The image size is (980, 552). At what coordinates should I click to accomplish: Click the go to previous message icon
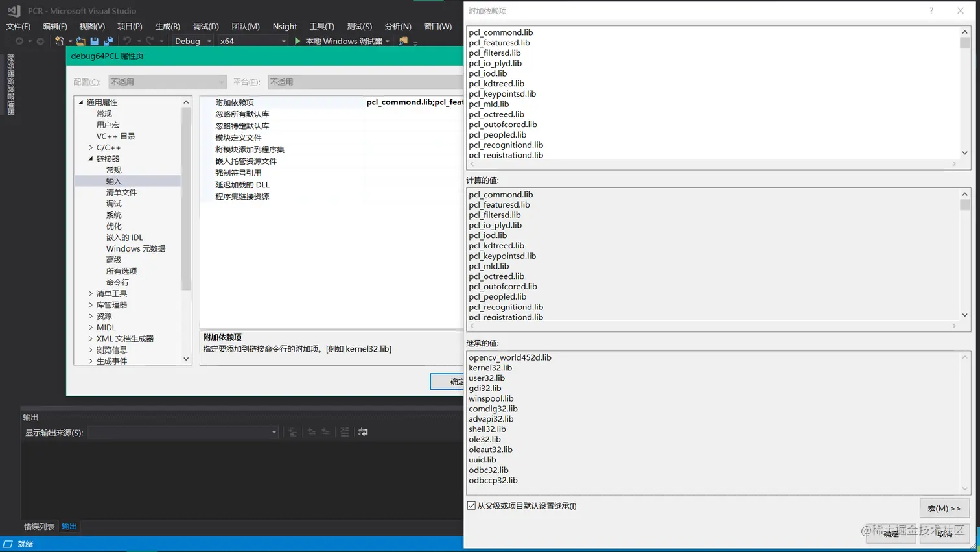pos(312,432)
